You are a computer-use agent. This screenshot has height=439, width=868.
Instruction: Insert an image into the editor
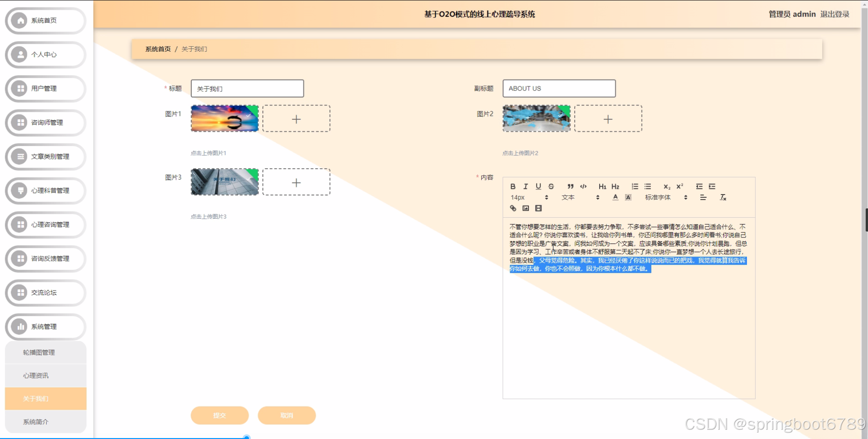[526, 208]
